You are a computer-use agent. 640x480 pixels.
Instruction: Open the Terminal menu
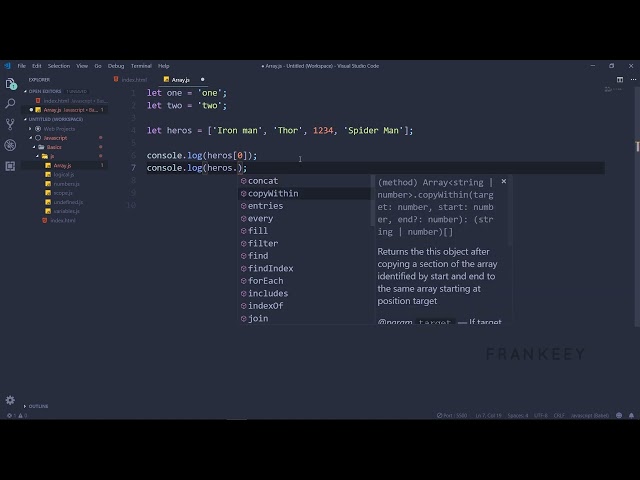tap(141, 66)
